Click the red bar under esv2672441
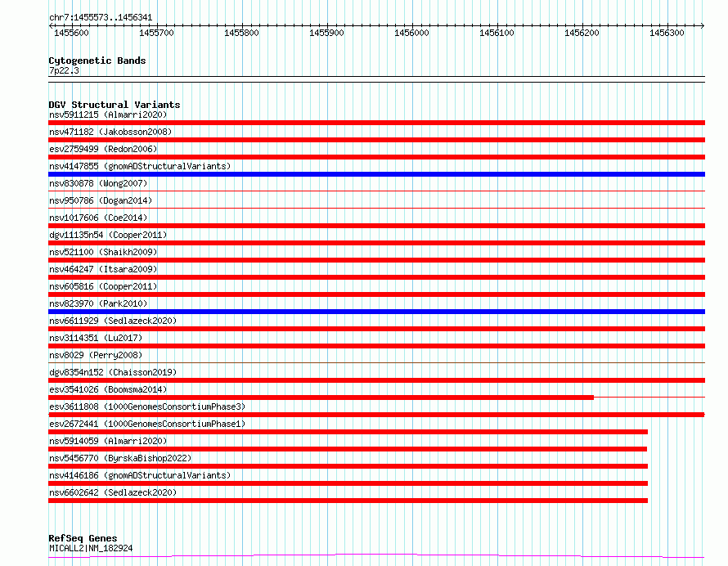Image resolution: width=728 pixels, height=566 pixels. coord(348,432)
